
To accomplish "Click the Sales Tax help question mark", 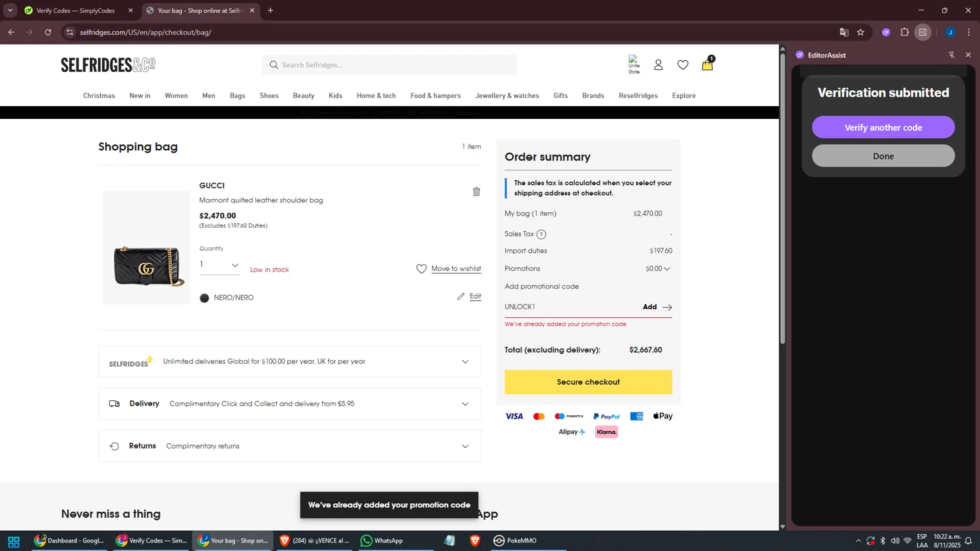I will pos(541,234).
